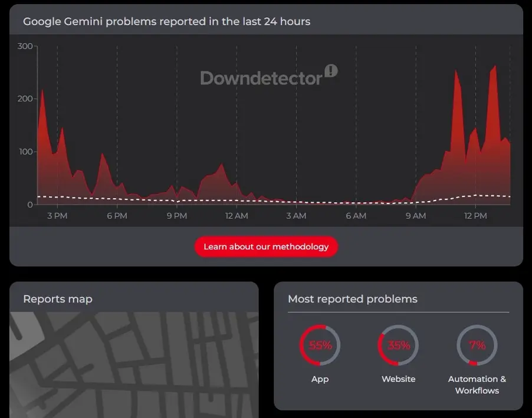
Task: Click the Most reported problems heading
Action: (x=353, y=299)
